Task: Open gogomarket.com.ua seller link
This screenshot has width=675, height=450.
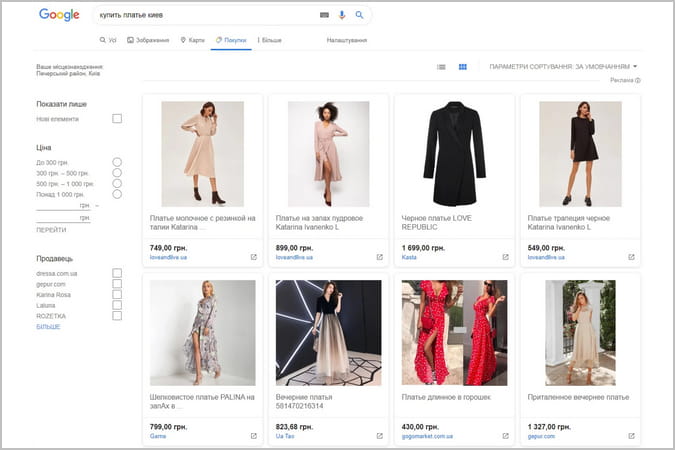Action: tap(427, 436)
